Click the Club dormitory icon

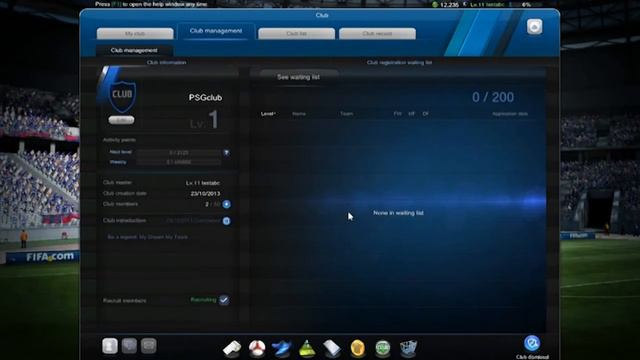[x=532, y=347]
